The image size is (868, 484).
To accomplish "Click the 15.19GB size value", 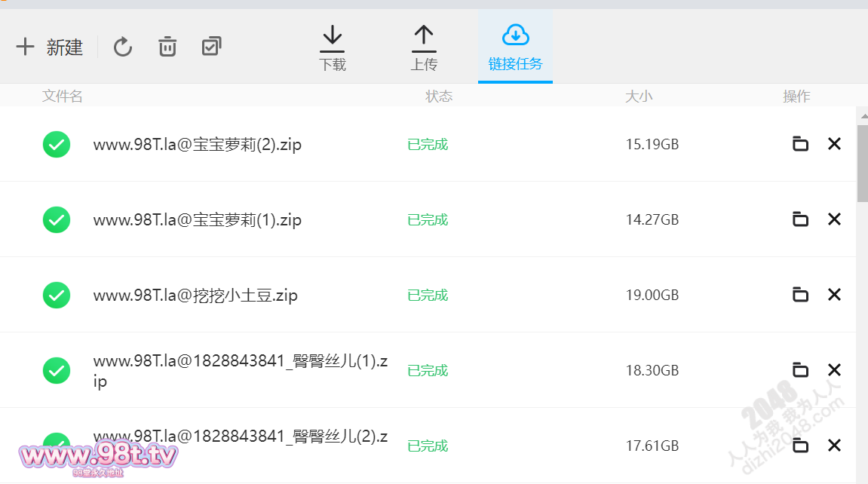I will pyautogui.click(x=652, y=144).
